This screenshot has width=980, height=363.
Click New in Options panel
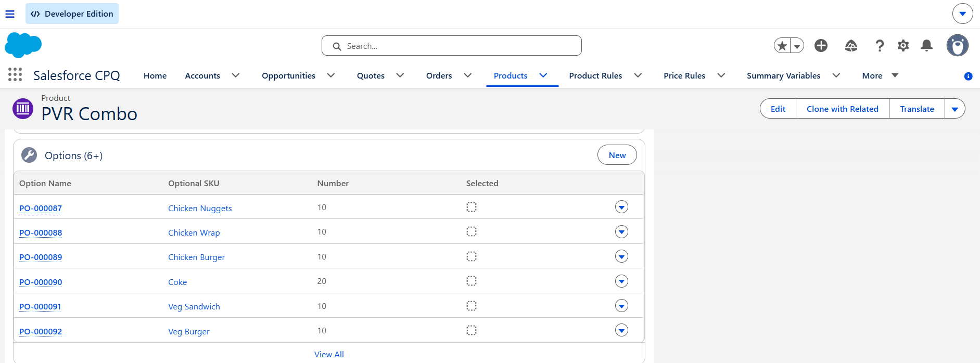[617, 155]
